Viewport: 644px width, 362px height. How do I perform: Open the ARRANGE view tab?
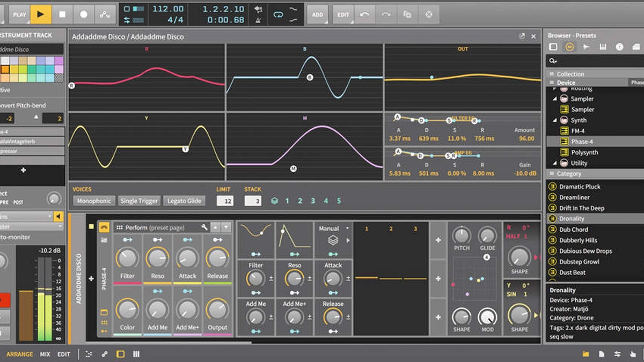[19, 354]
